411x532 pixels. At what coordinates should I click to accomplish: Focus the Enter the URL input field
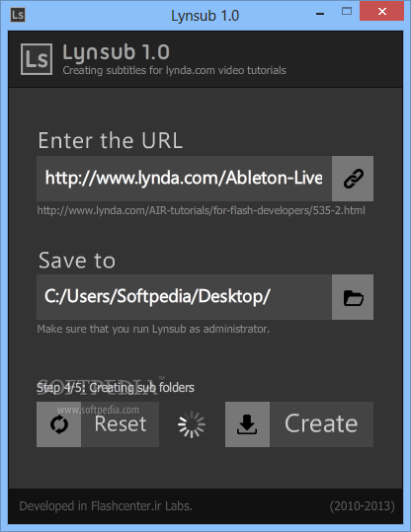click(184, 179)
